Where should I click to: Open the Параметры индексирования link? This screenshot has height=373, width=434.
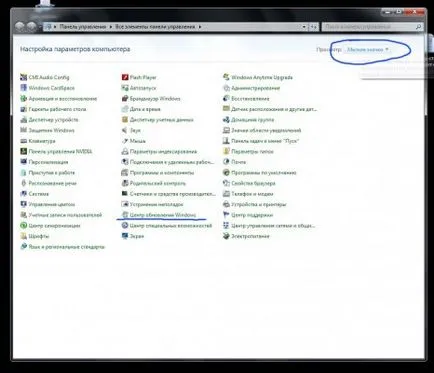163,152
